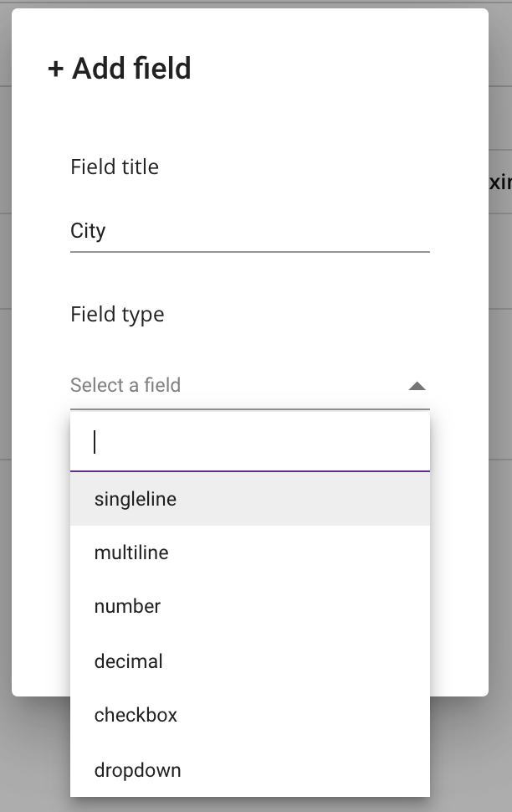
Task: Click the highlighted "singleline" entry
Action: (136, 498)
